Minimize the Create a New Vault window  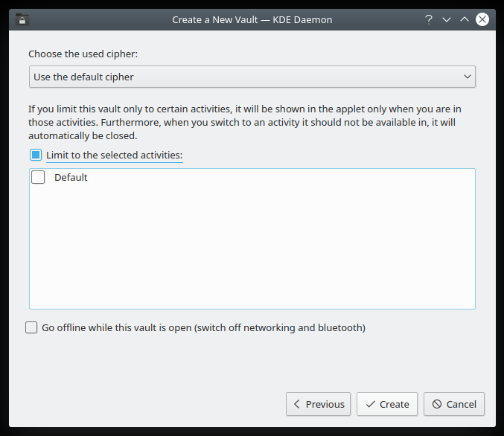(447, 19)
